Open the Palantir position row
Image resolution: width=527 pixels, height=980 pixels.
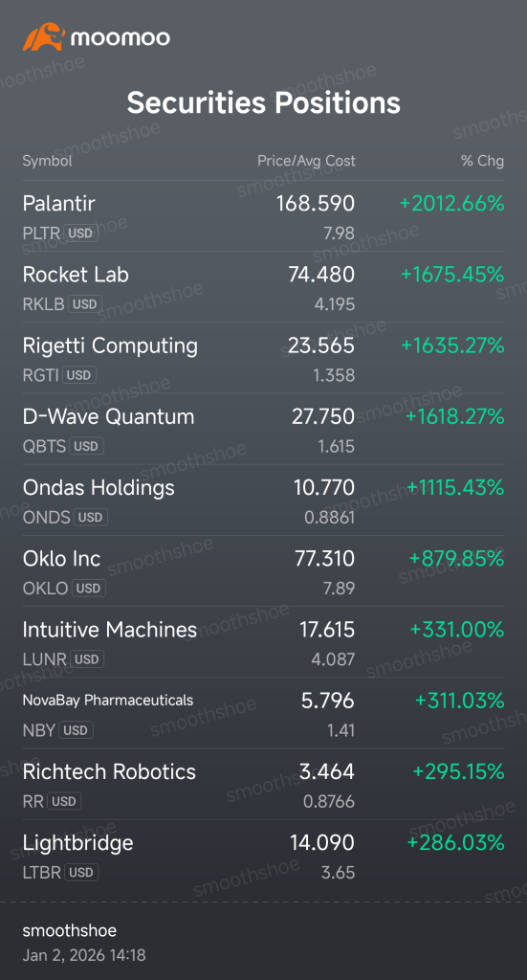263,216
